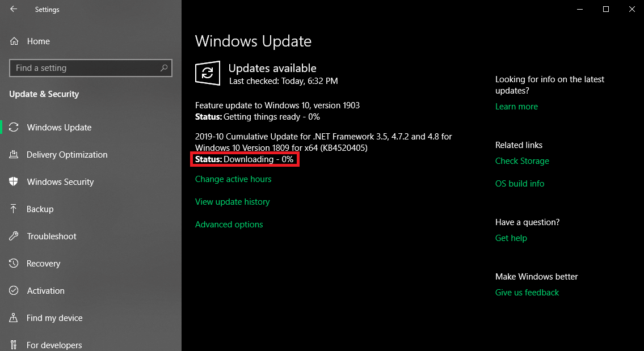This screenshot has width=644, height=351.
Task: Click the Troubleshoot wrench icon
Action: (14, 236)
